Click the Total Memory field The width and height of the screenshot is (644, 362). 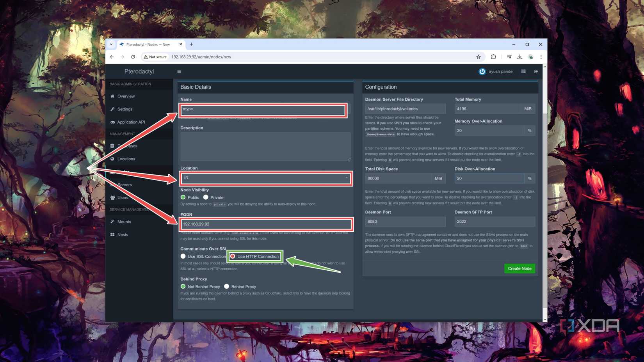487,109
